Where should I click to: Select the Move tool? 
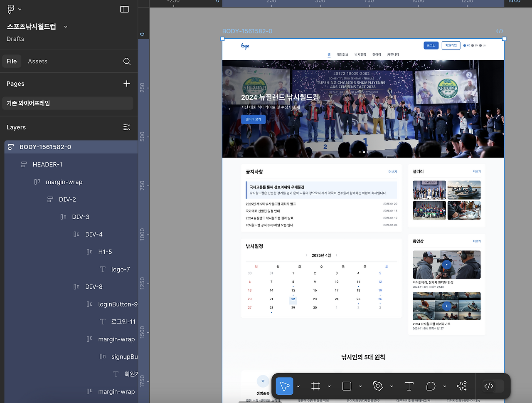pyautogui.click(x=285, y=386)
